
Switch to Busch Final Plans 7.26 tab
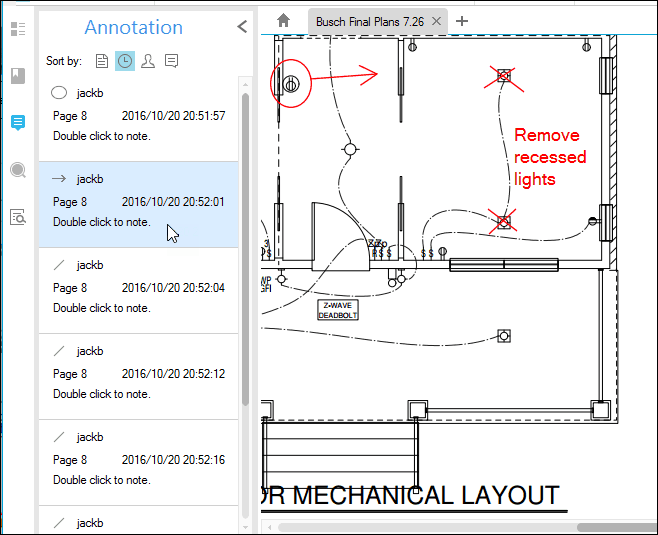coord(369,22)
